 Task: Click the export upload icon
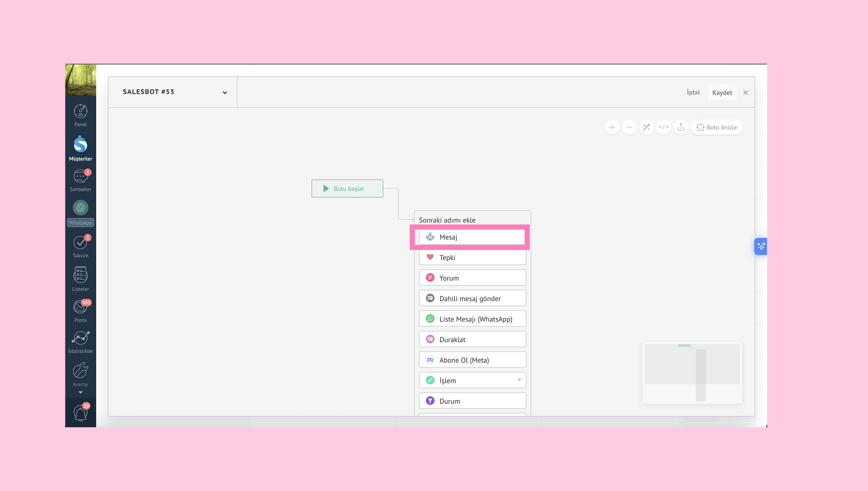tap(681, 127)
